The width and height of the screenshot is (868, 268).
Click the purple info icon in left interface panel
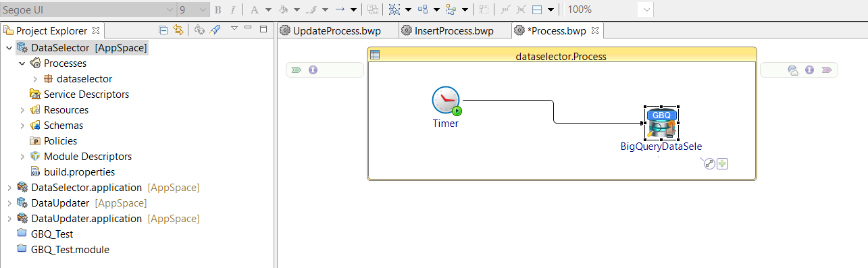click(x=313, y=70)
